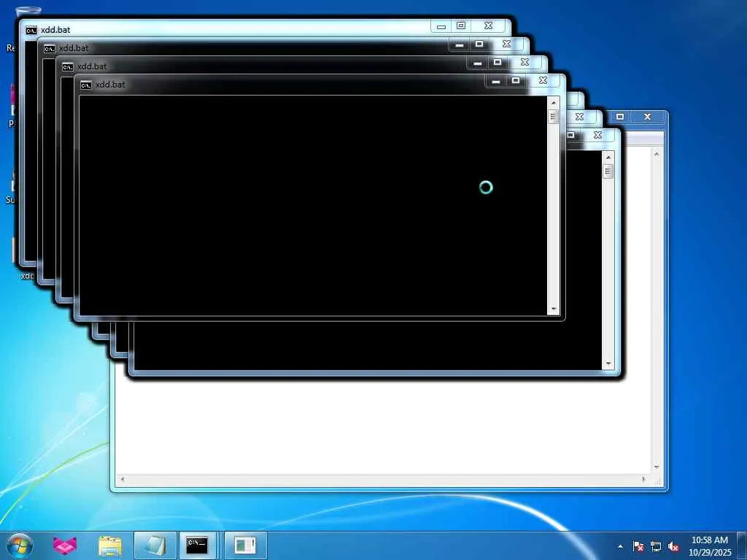Click console icon in the light-titled rearmost xdd.bat window

pos(31,31)
